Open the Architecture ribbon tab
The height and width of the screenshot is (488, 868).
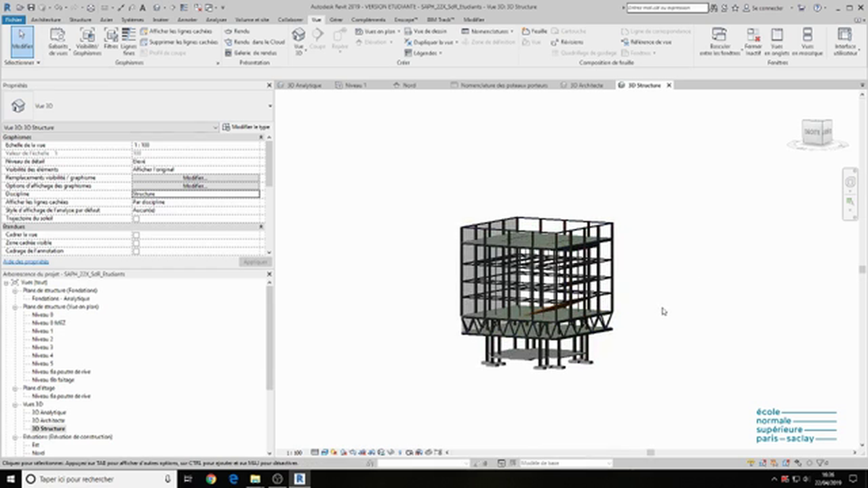[x=45, y=20]
